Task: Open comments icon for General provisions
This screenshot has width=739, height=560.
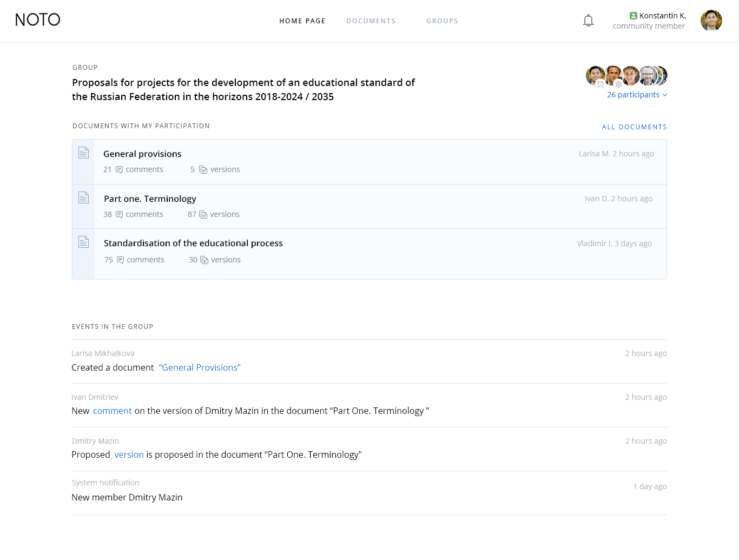Action: tap(119, 170)
